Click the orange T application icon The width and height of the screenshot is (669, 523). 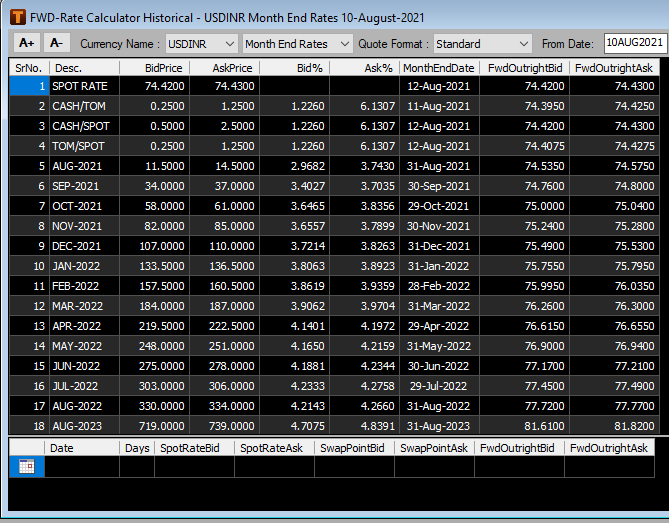[18, 17]
